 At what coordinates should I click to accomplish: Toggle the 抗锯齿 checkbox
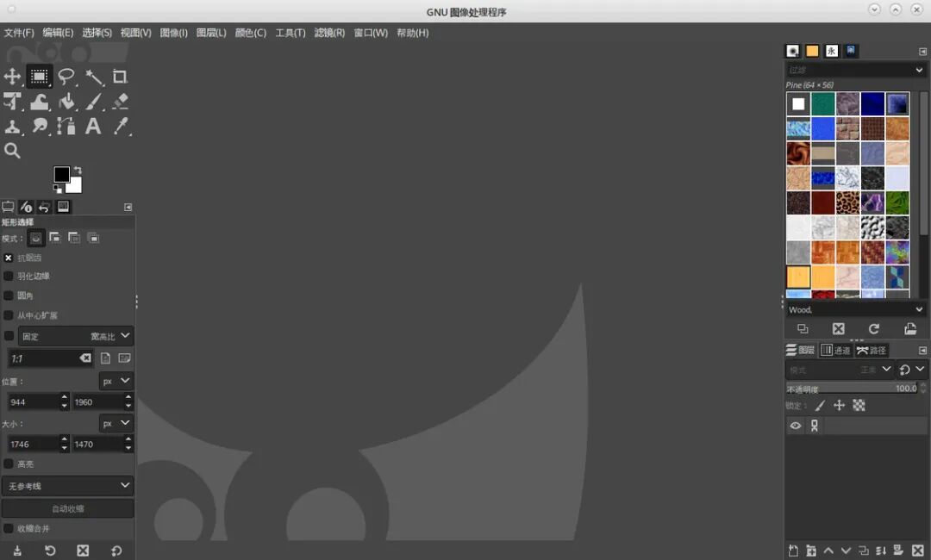tap(9, 258)
